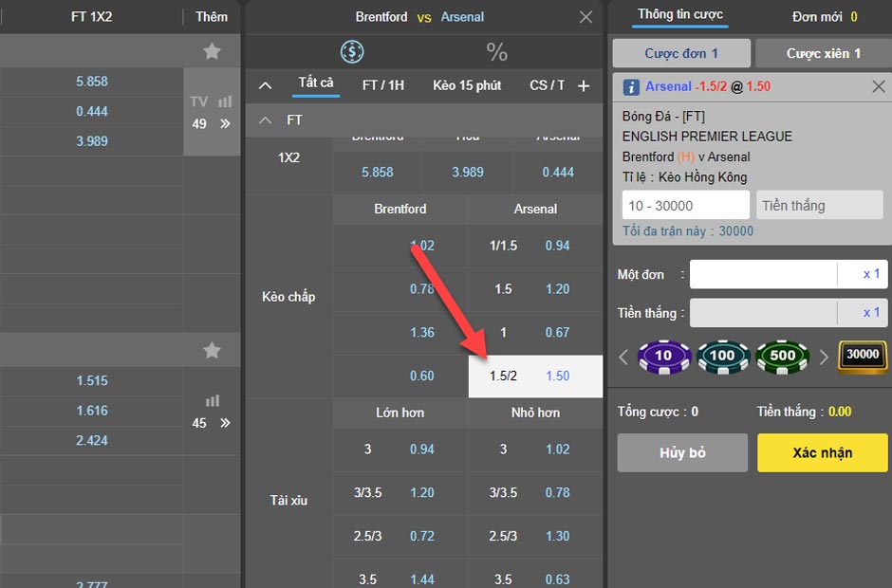This screenshot has width=892, height=588.
Task: Click the Tiền thắng field in bet slip
Action: (820, 205)
